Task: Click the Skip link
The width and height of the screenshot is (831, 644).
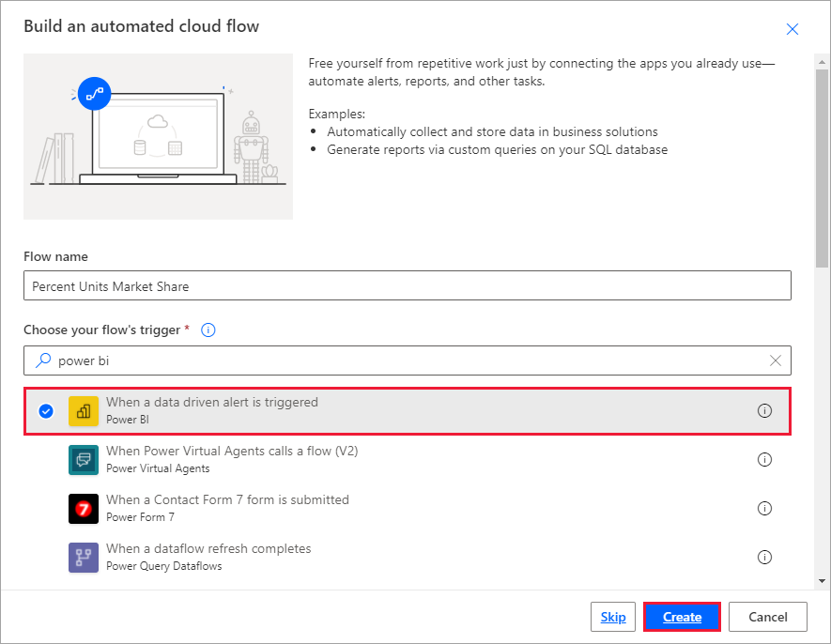Action: (x=612, y=617)
